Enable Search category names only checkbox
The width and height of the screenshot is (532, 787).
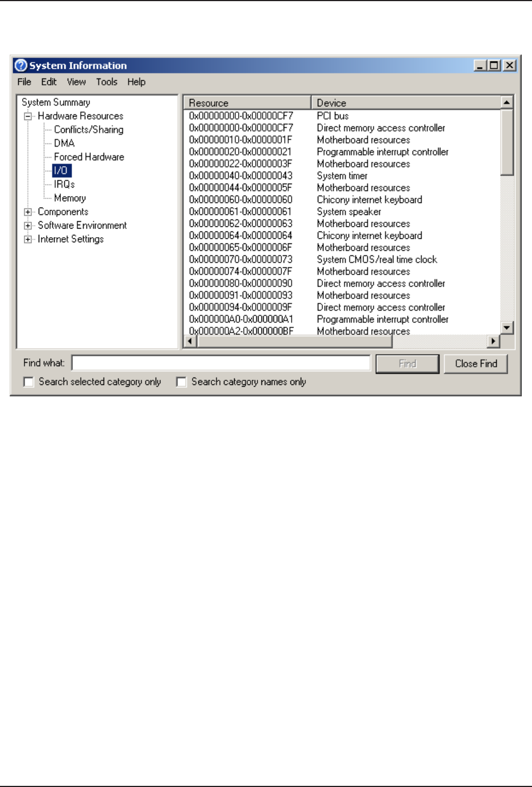[181, 382]
